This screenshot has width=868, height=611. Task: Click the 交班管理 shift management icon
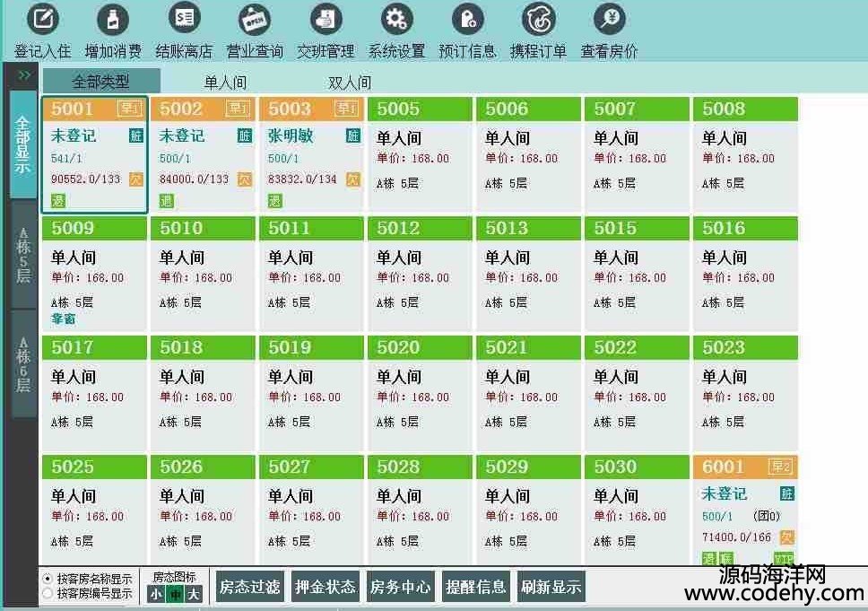tap(325, 20)
